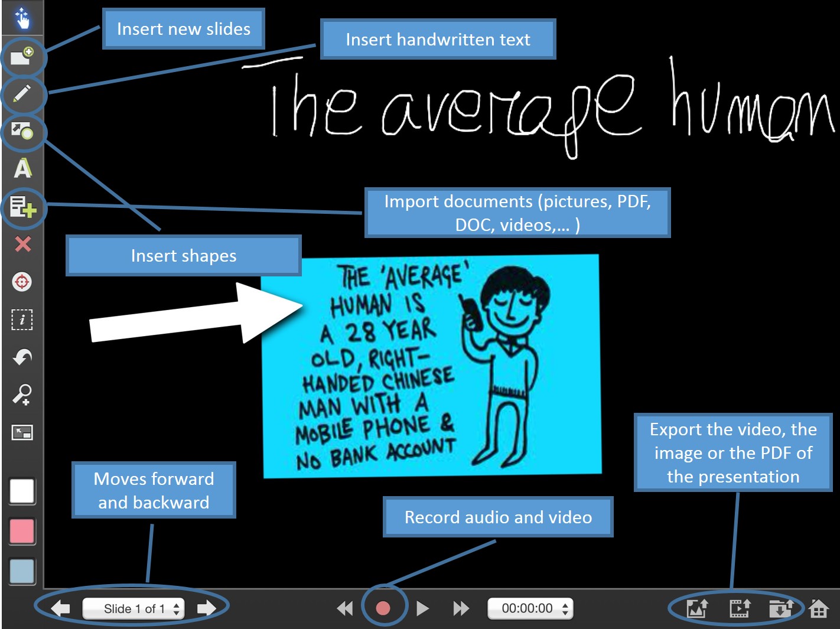Image resolution: width=840 pixels, height=629 pixels.
Task: Click the 00:00:00 timecode field
Action: point(530,608)
